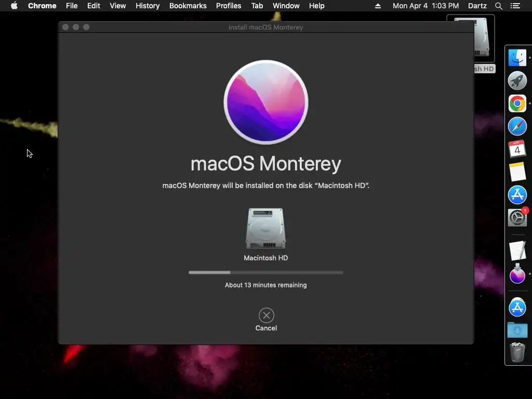Open Launchpad rocket icon in Dock

pyautogui.click(x=517, y=81)
